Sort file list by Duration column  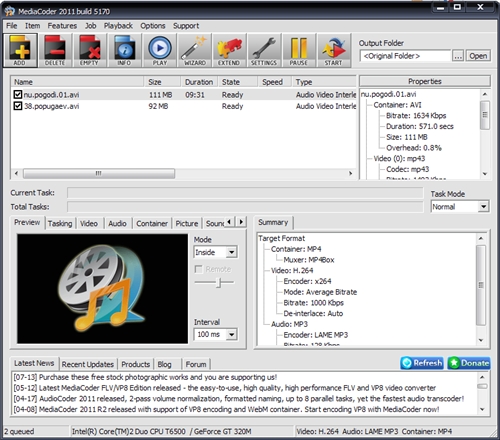click(199, 82)
